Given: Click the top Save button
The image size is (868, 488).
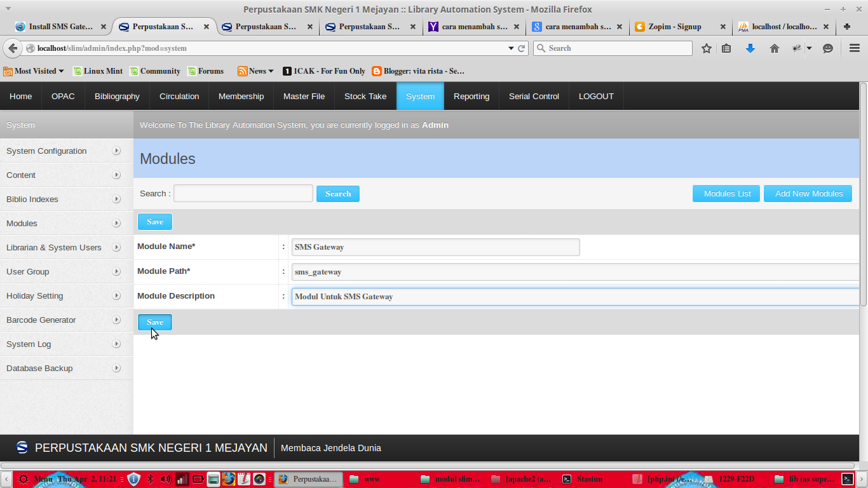Looking at the screenshot, I should pyautogui.click(x=155, y=222).
